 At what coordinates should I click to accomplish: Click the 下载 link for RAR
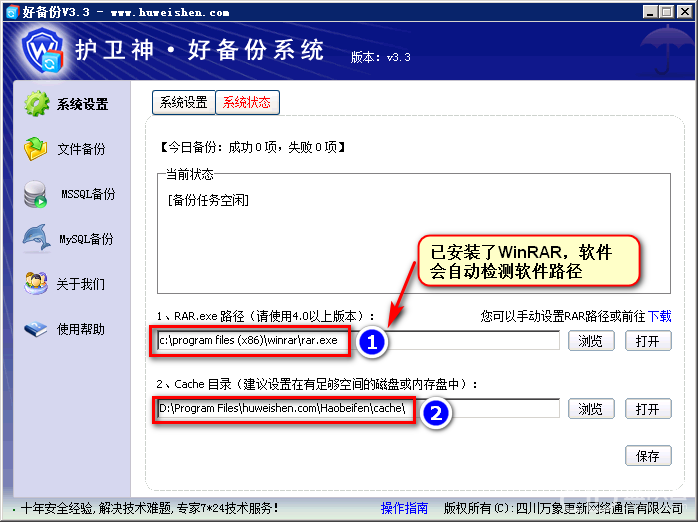(x=659, y=316)
